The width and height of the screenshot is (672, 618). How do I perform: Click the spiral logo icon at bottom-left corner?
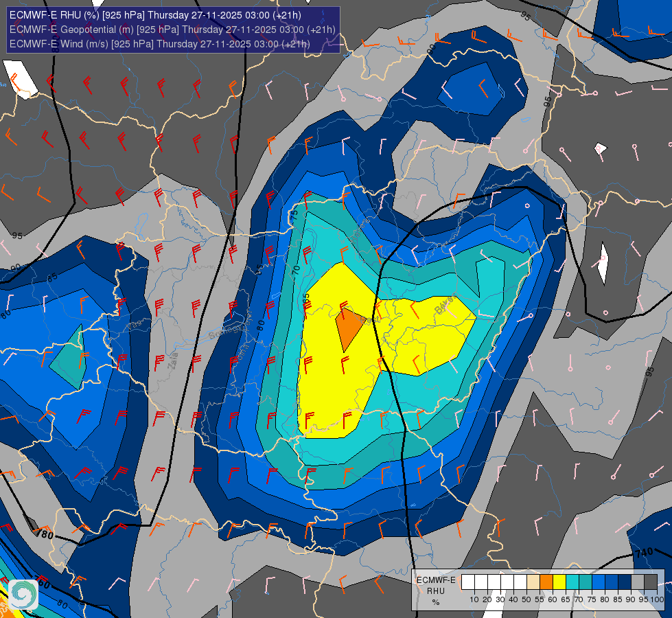[23, 595]
